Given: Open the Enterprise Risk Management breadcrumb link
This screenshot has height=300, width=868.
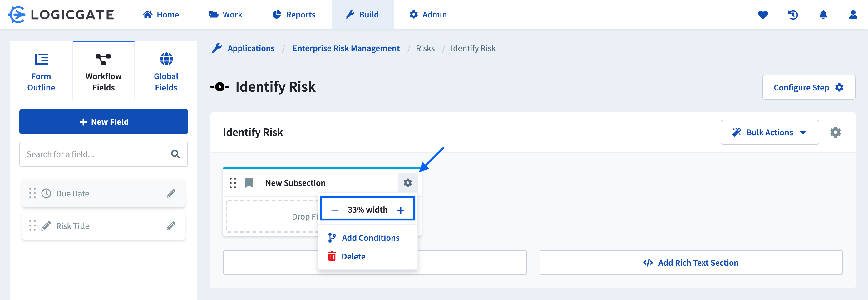Looking at the screenshot, I should (346, 48).
